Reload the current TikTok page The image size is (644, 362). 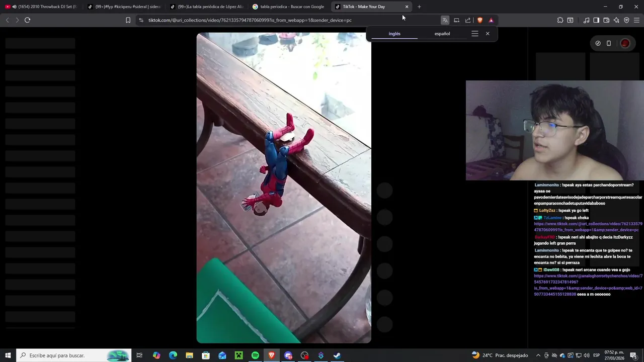[x=28, y=20]
